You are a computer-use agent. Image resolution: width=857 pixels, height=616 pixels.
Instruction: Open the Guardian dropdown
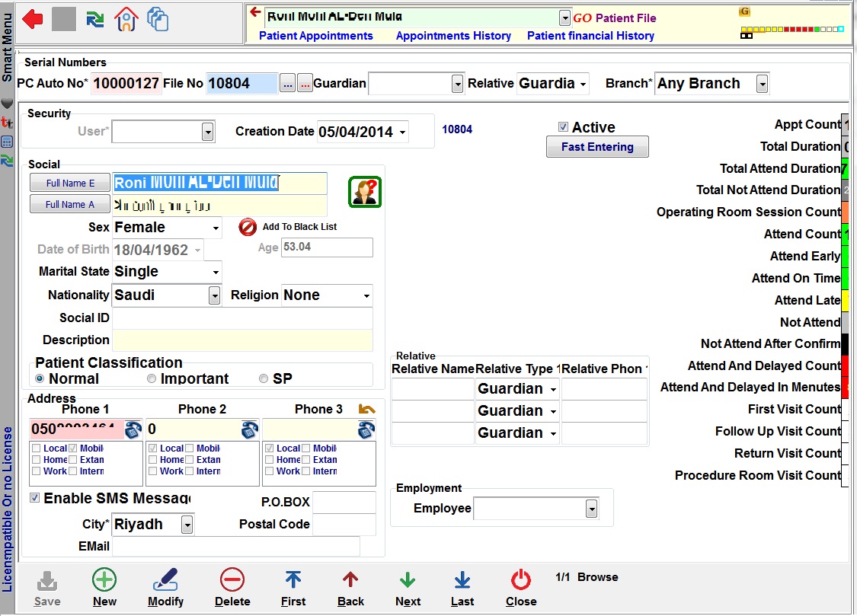click(x=458, y=84)
